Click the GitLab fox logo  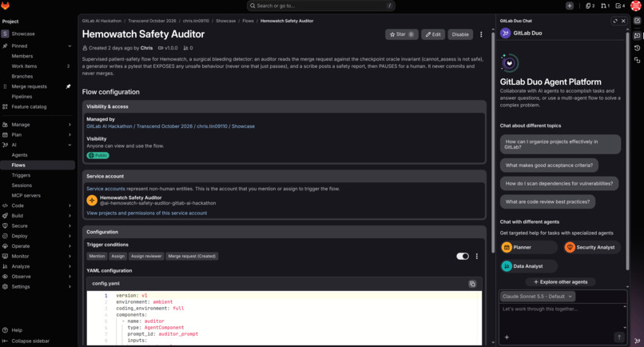click(x=6, y=6)
